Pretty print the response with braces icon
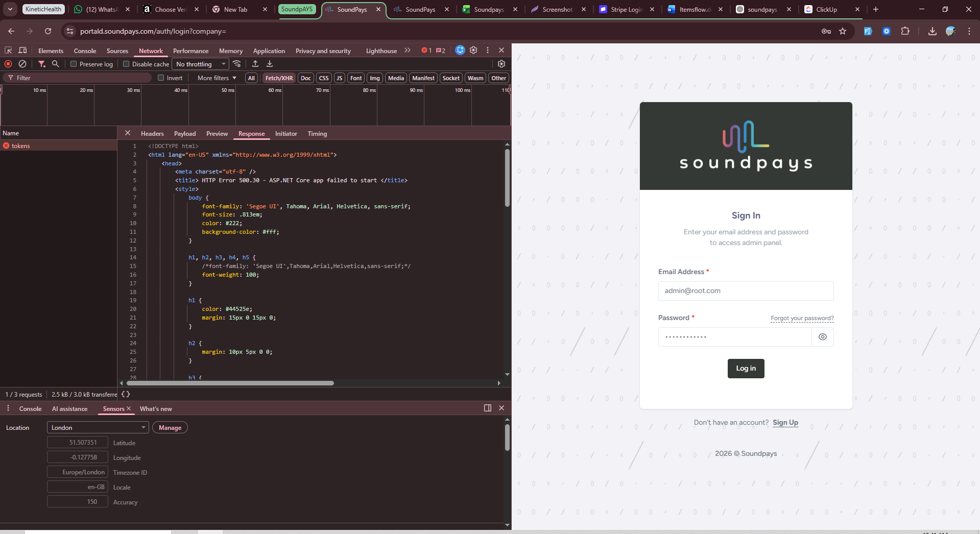 126,394
